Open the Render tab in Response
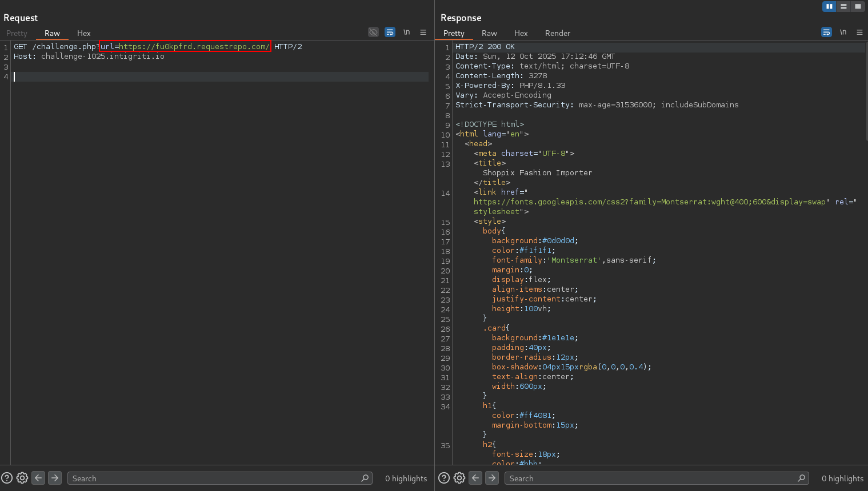 (557, 33)
